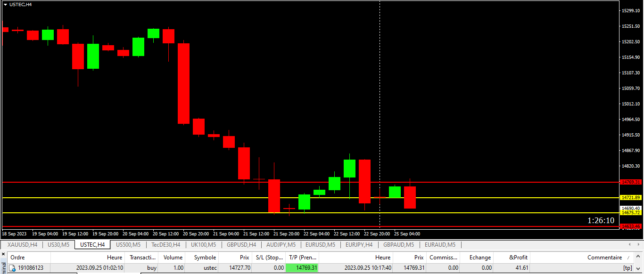Viewport: 644px width, 274px height.
Task: Sort by the S/L (Stop... column header
Action: pos(268,258)
